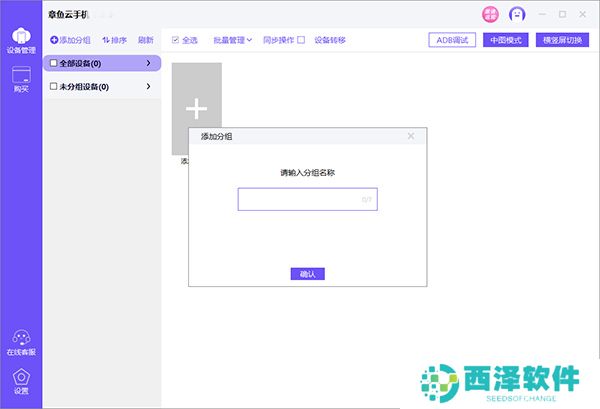Open the user avatar icon
600x409 pixels.
pyautogui.click(x=517, y=15)
